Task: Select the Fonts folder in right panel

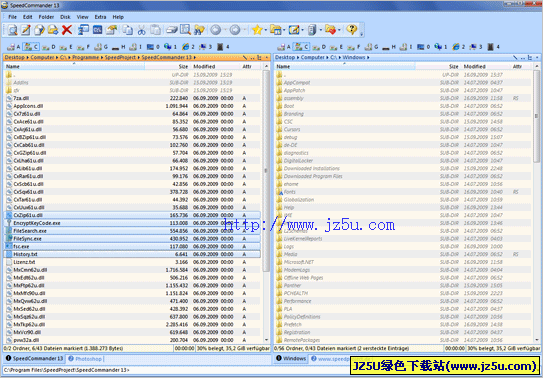Action: click(x=403, y=192)
